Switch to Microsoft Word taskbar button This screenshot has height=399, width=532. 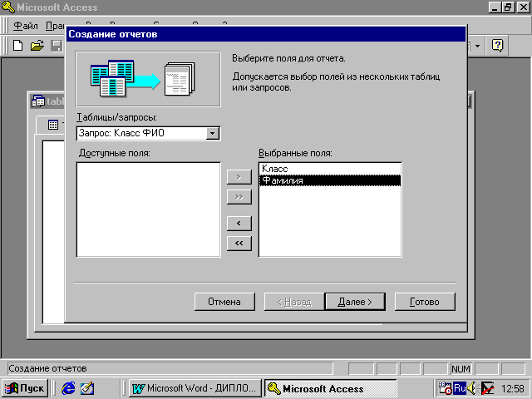pos(195,388)
